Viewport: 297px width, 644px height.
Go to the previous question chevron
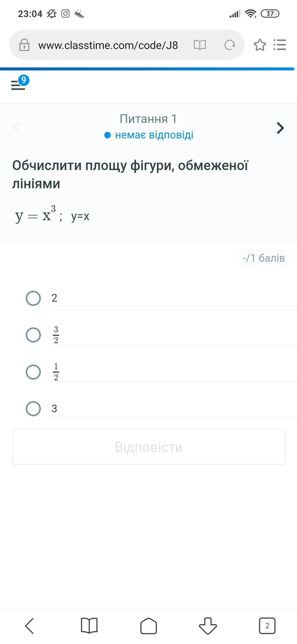click(x=17, y=128)
